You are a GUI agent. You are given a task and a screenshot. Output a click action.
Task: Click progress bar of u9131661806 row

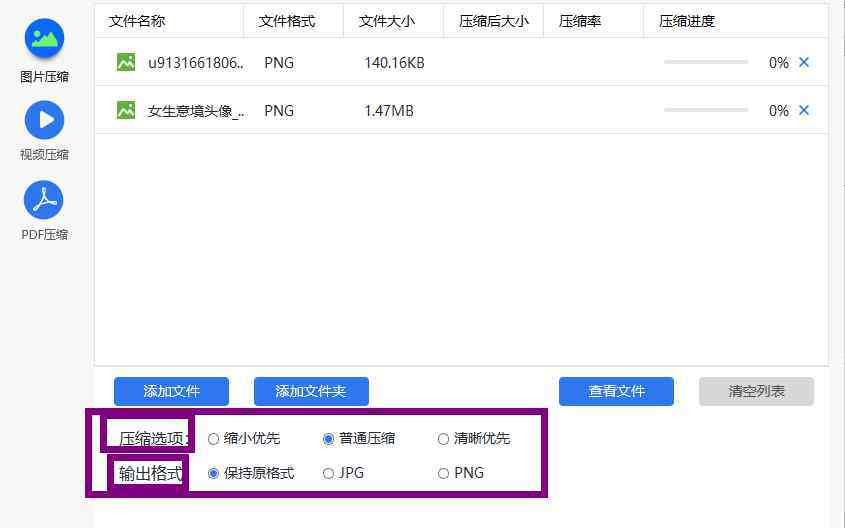pyautogui.click(x=706, y=62)
